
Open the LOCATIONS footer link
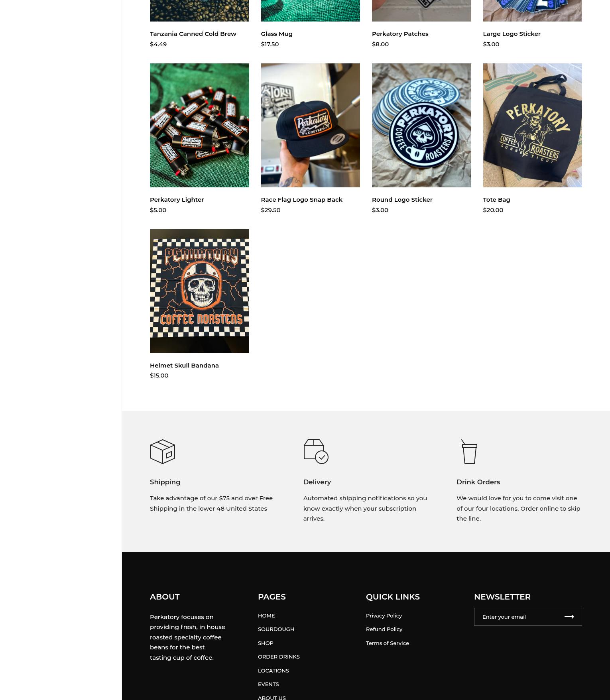(x=274, y=671)
